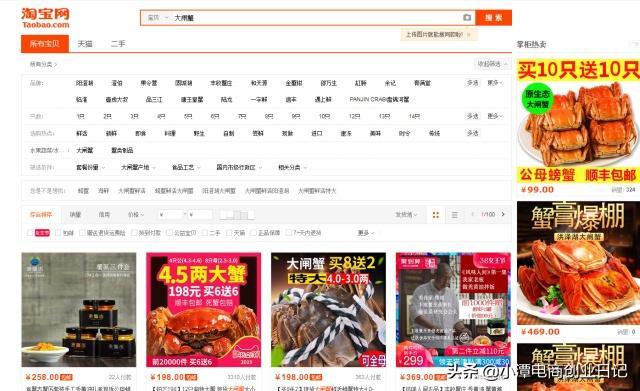Check the 正品保障 checkbox
This screenshot has width=640, height=391.
coord(253,233)
